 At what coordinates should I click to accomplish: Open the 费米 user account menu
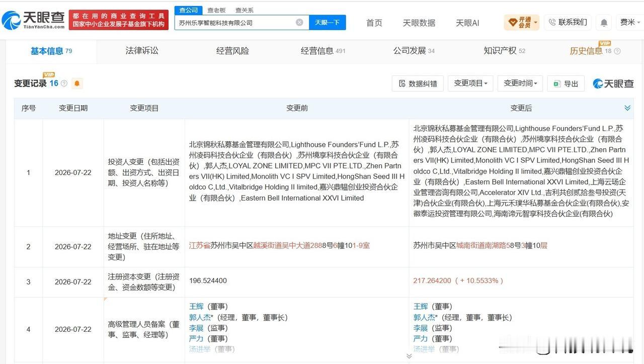pyautogui.click(x=630, y=23)
